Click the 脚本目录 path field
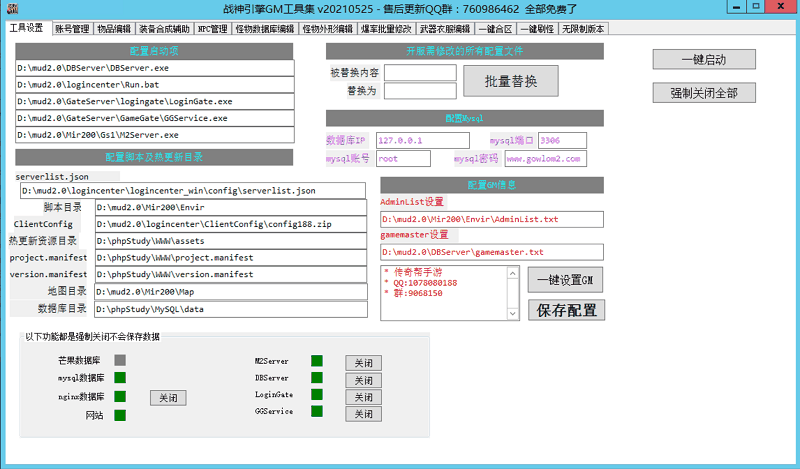The image size is (800, 469). click(231, 207)
